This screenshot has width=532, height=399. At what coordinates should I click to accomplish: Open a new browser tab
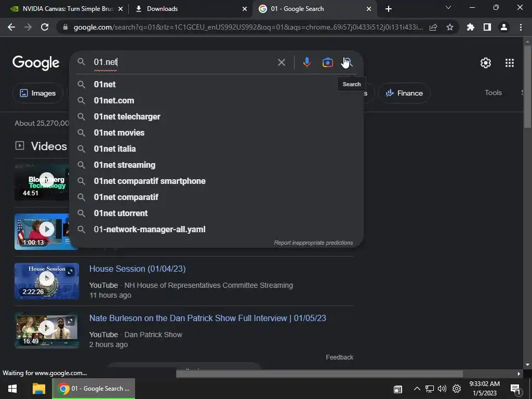389,9
